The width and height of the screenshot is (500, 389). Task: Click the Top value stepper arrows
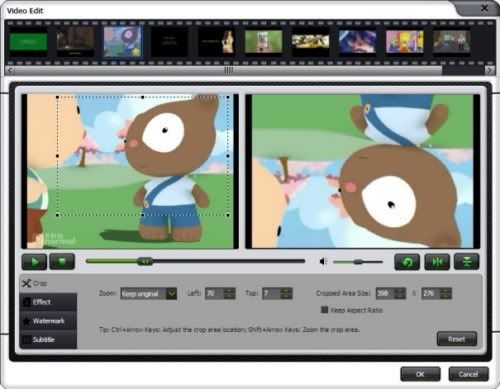(x=286, y=293)
